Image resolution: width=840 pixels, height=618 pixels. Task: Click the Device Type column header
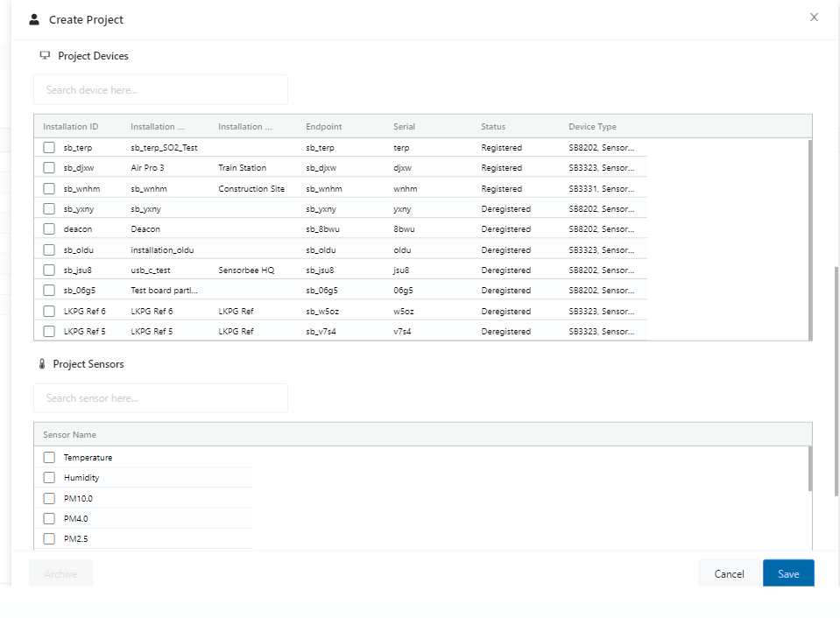coord(592,126)
